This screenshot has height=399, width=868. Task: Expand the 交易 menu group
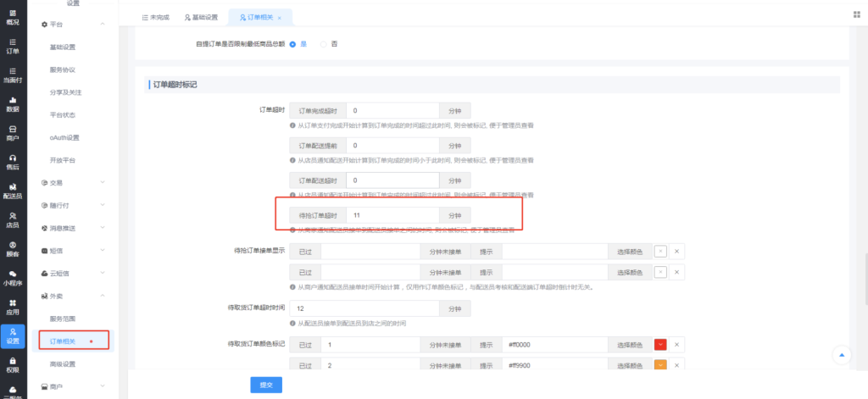(71, 182)
